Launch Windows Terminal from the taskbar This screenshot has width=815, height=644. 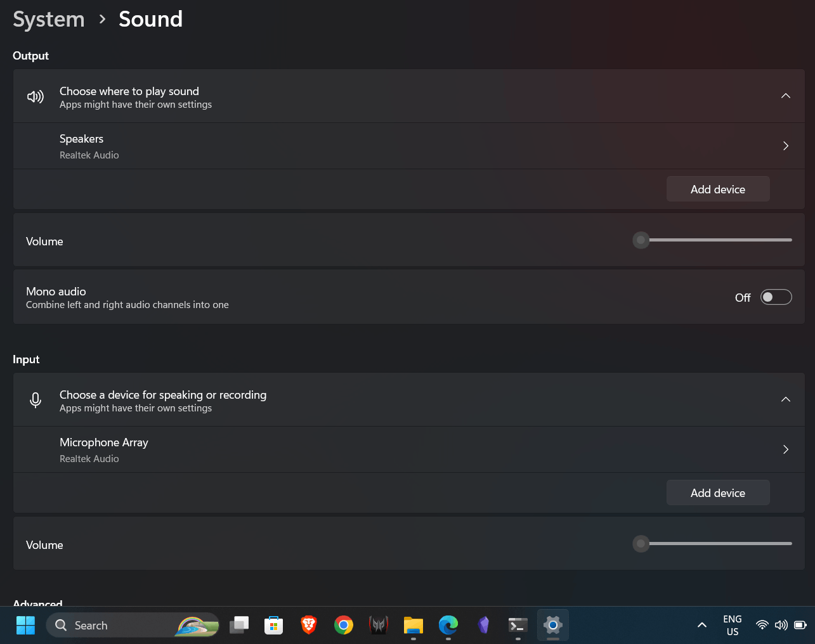pyautogui.click(x=518, y=625)
